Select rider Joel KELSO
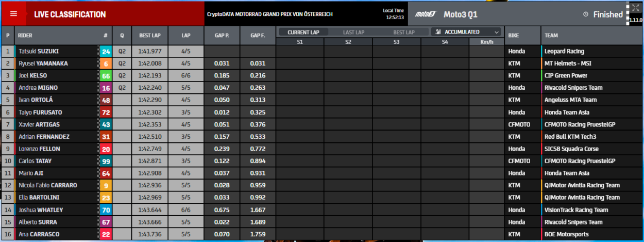Screen dimensions: 644x242 click(33, 76)
